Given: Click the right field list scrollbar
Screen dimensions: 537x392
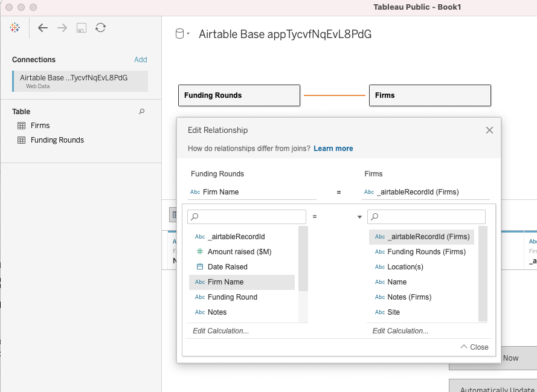Looking at the screenshot, I should pos(483,274).
